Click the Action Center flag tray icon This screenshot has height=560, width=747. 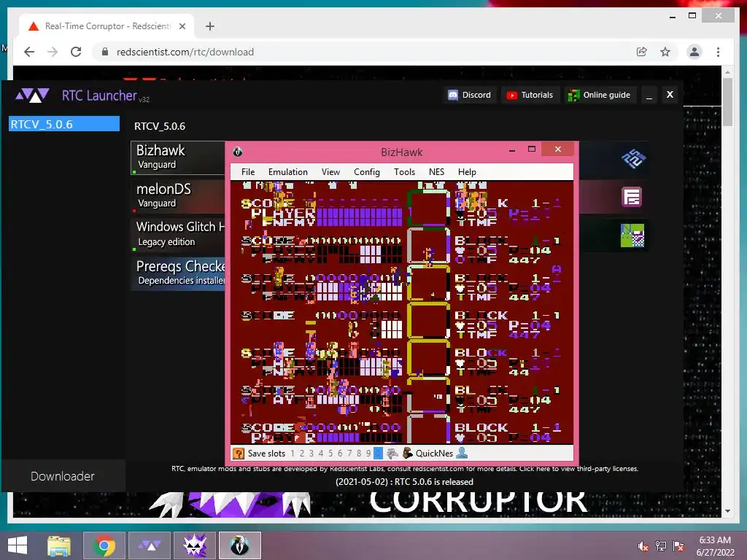pyautogui.click(x=678, y=546)
